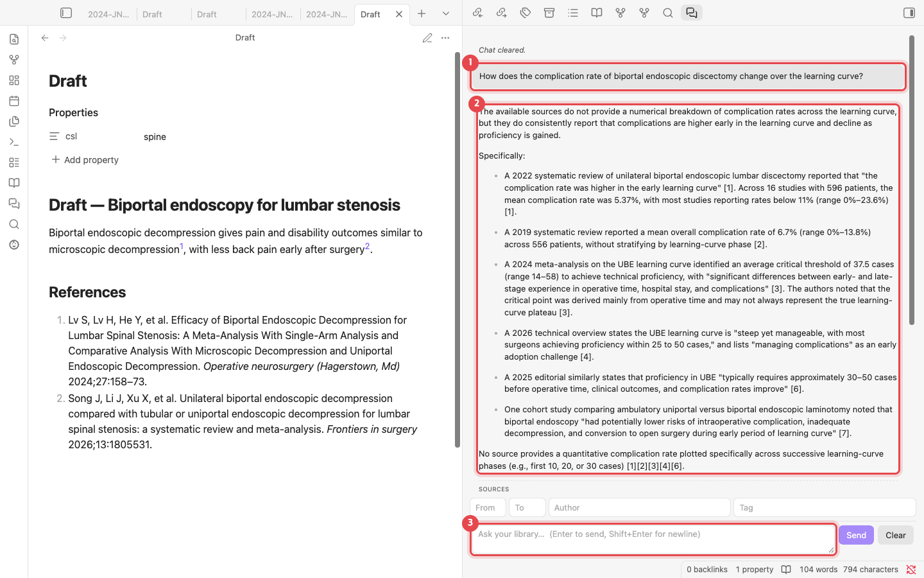
Task: Open the chat bubbles icon in left ribbon
Action: 14,204
